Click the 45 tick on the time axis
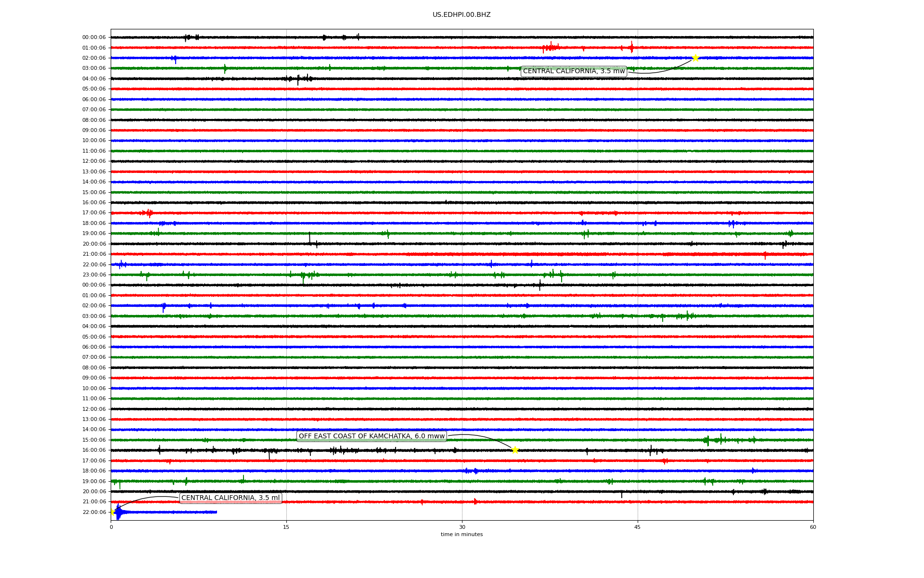The height and width of the screenshot is (578, 924). (638, 527)
